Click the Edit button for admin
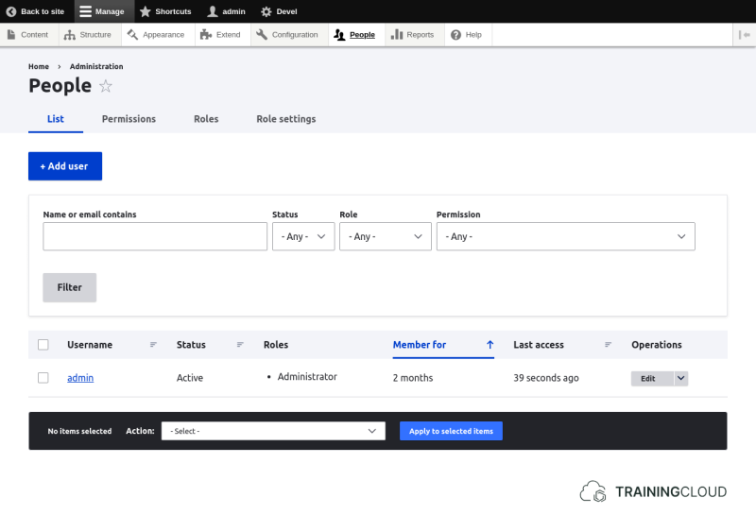The width and height of the screenshot is (756, 532). [x=652, y=379]
